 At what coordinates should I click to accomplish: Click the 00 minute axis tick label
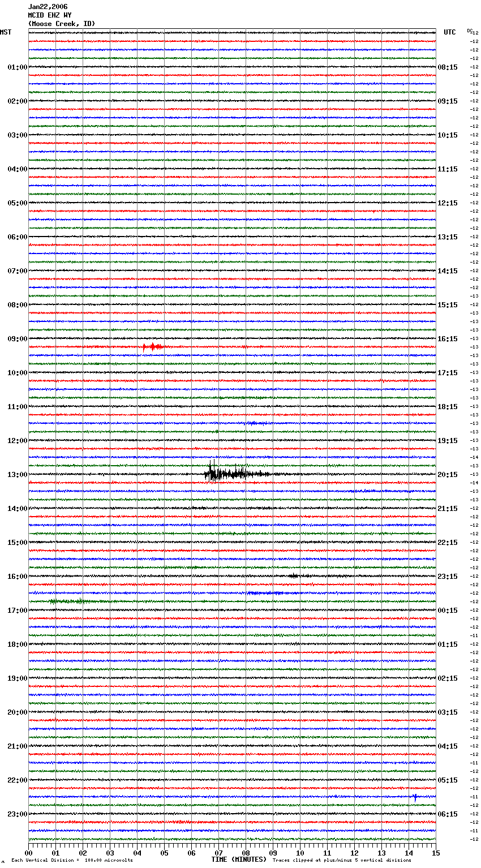(x=29, y=853)
